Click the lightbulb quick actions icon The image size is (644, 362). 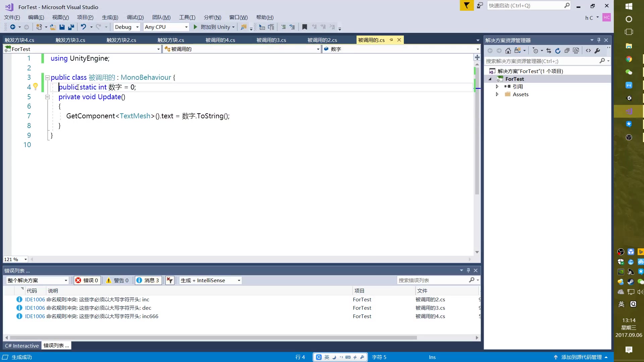coord(36,87)
